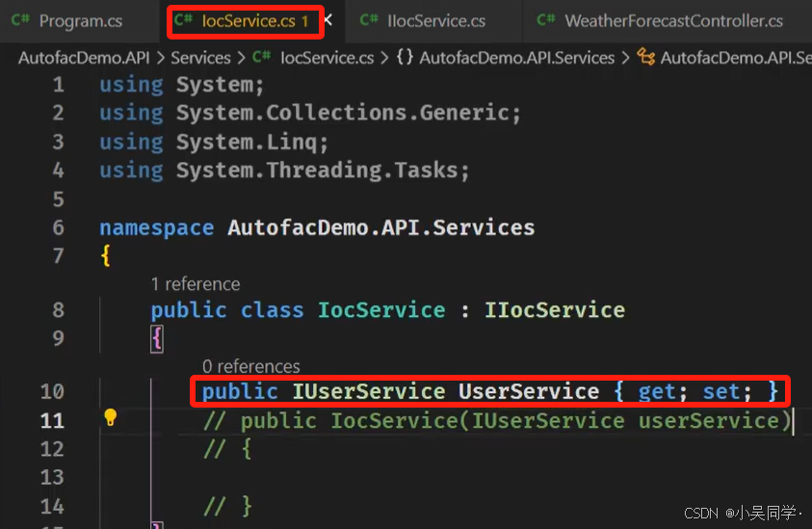
Task: Click the 'class' keyword on line 8
Action: [x=272, y=310]
